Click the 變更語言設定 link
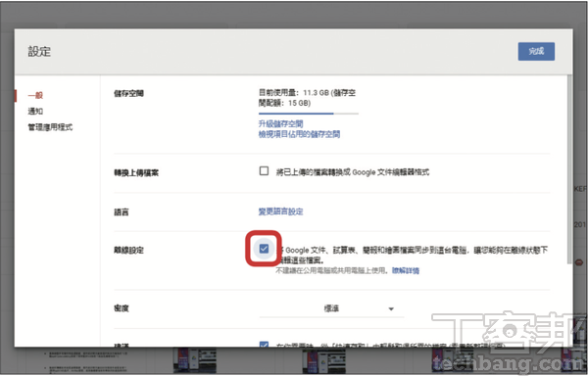Screen dimensions: 588x376 [281, 211]
